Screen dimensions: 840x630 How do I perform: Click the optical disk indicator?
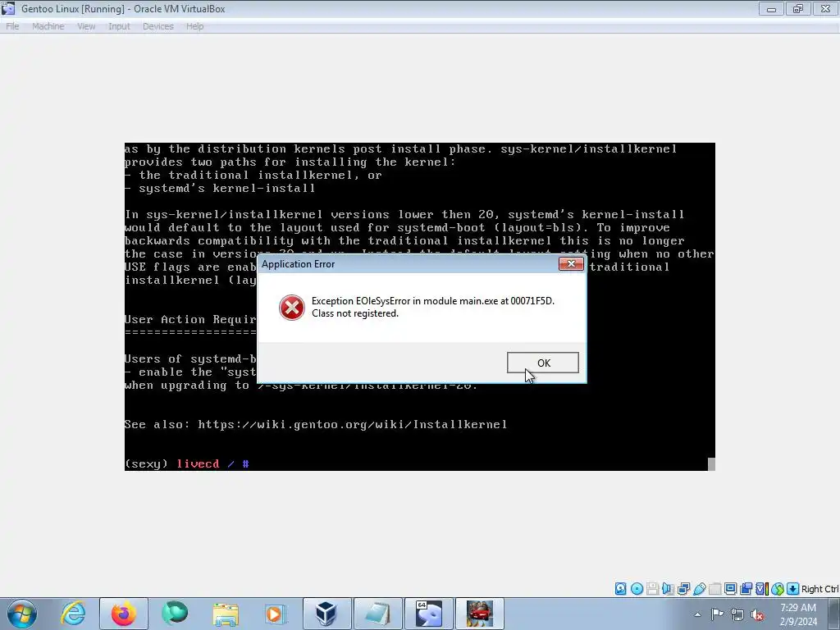pyautogui.click(x=637, y=589)
